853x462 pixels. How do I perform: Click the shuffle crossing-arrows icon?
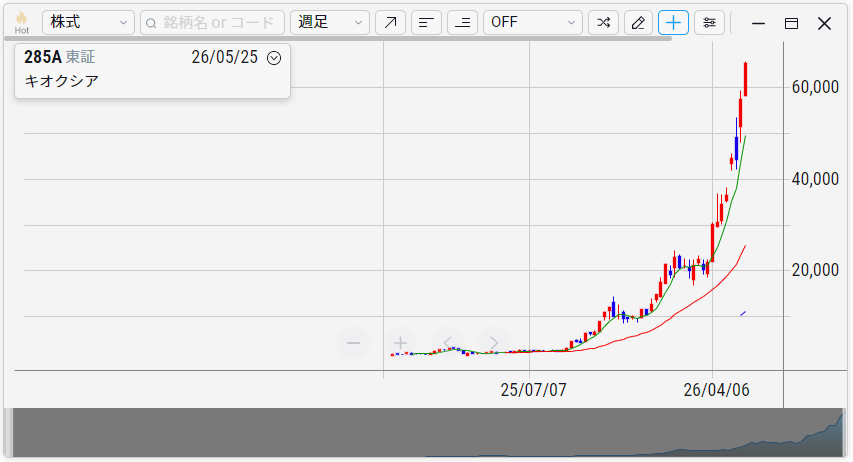603,22
